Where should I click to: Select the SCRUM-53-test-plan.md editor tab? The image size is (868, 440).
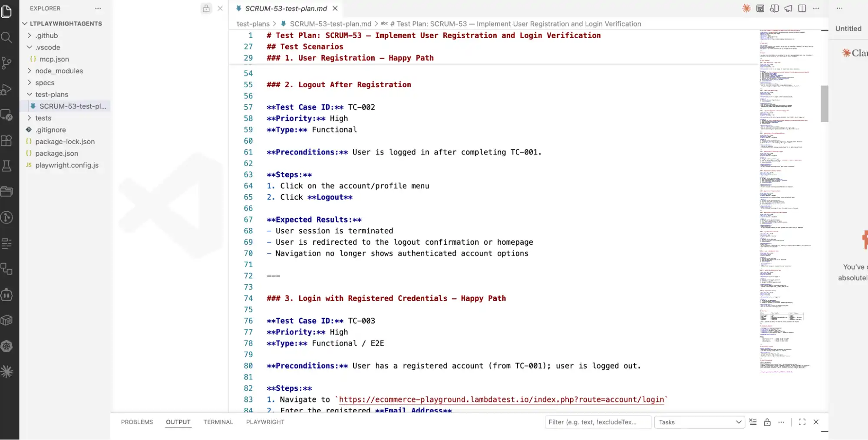click(286, 8)
